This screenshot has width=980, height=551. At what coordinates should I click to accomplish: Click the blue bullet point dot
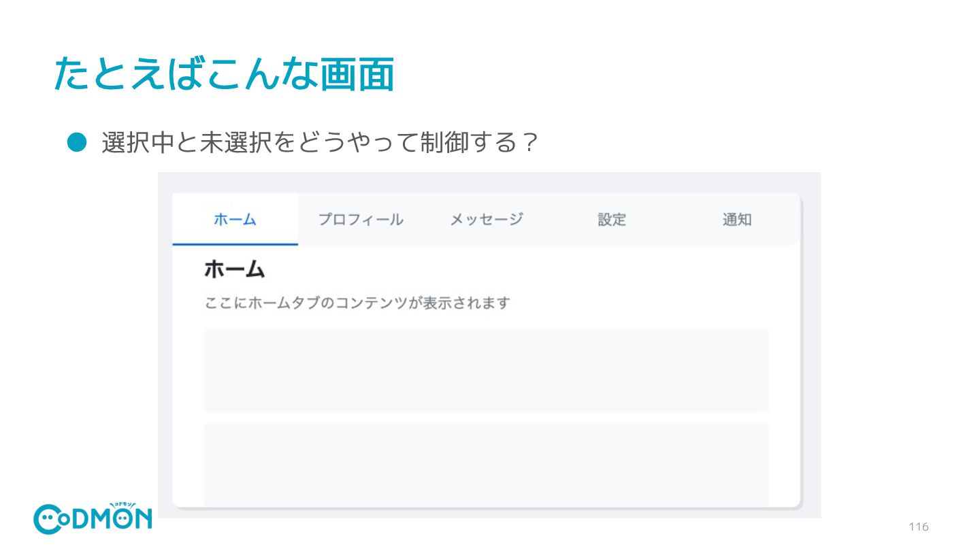77,142
